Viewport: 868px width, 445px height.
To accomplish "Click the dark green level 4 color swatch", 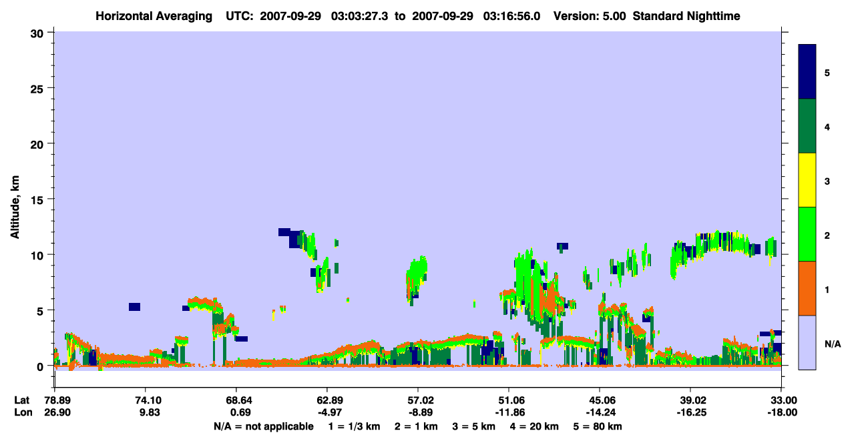I will tap(807, 126).
